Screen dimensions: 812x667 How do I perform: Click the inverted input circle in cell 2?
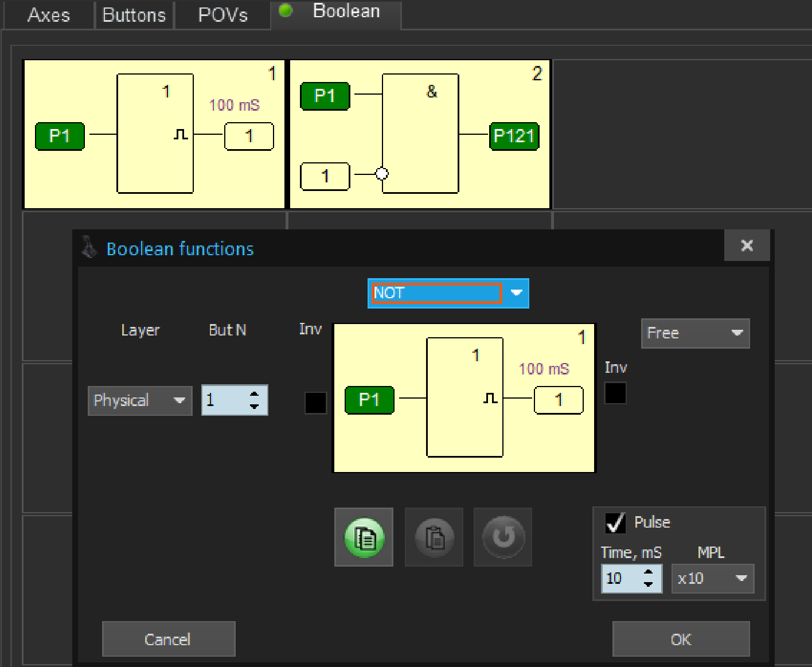tap(381, 173)
